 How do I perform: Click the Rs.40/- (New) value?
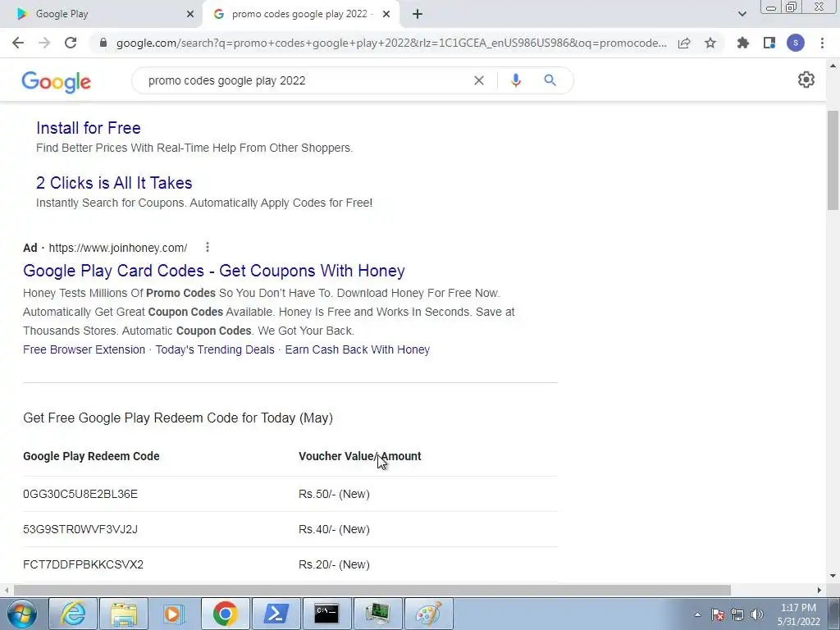[335, 529]
